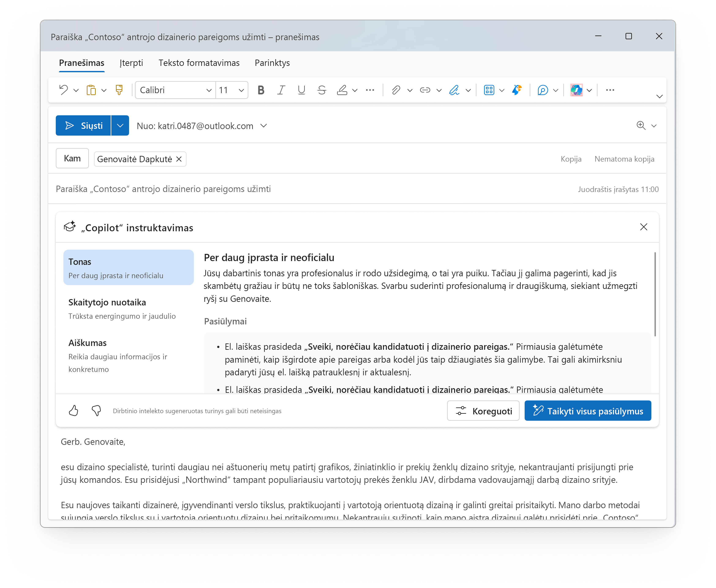716x588 pixels.
Task: Expand the Paste options arrow
Action: [104, 90]
